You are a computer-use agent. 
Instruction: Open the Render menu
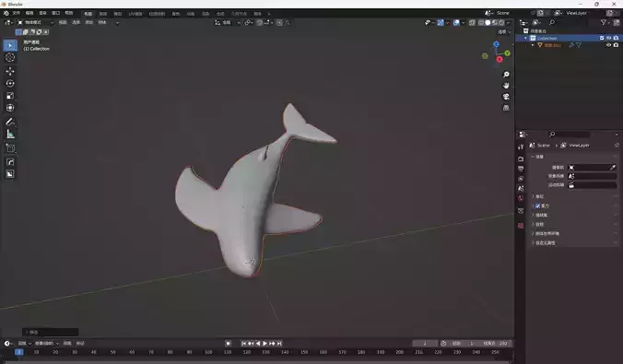tap(42, 13)
